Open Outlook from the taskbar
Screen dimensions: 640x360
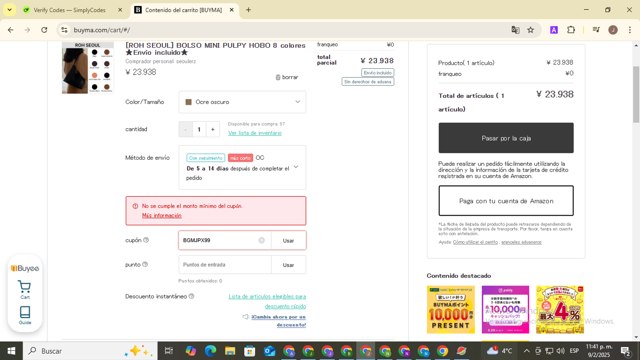tap(269, 351)
